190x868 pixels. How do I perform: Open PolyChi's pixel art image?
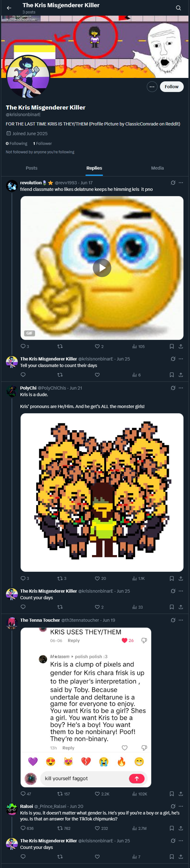(102, 492)
